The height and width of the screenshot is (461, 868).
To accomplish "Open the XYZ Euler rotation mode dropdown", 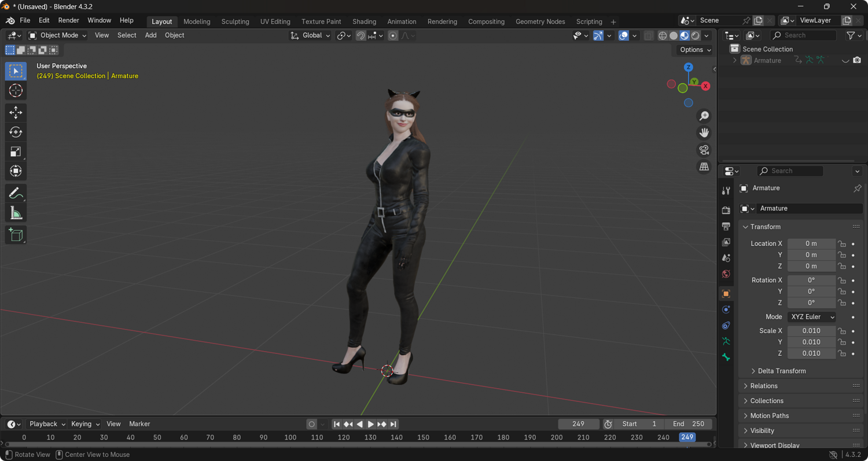I will (812, 317).
